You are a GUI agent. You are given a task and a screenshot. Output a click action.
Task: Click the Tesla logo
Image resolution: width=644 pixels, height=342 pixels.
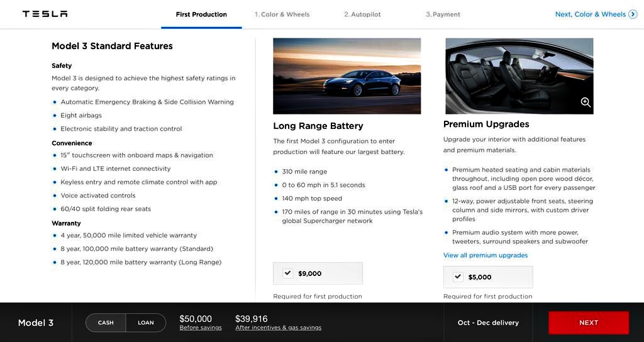coord(45,14)
